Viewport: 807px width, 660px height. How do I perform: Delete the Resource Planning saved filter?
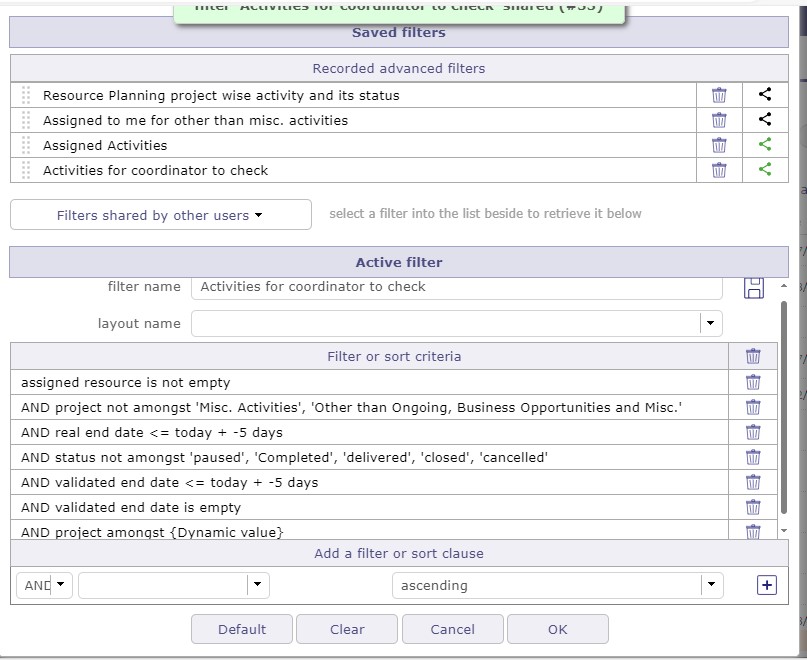click(719, 95)
